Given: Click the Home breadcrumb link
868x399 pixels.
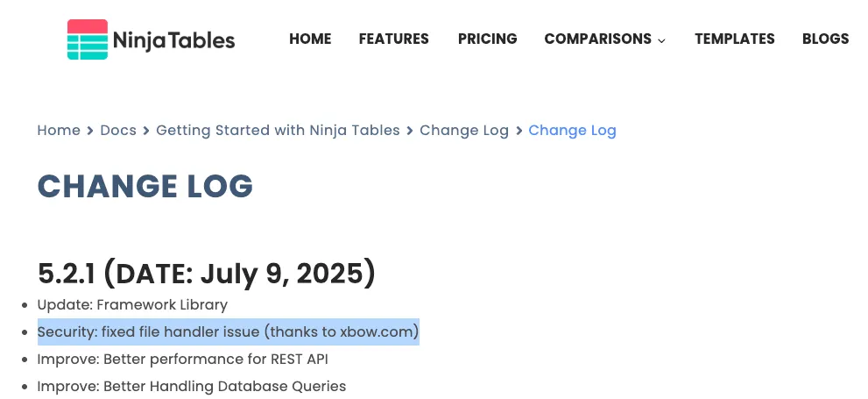Looking at the screenshot, I should tap(59, 130).
